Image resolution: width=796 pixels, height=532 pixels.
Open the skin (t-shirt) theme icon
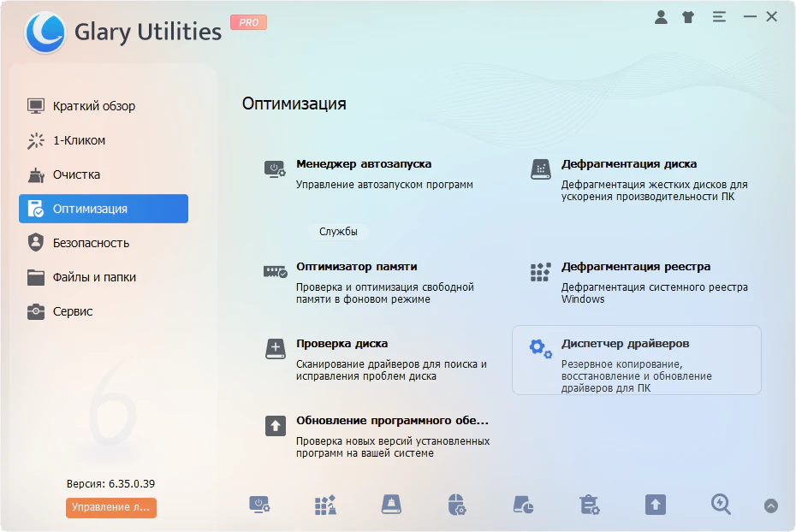(688, 17)
